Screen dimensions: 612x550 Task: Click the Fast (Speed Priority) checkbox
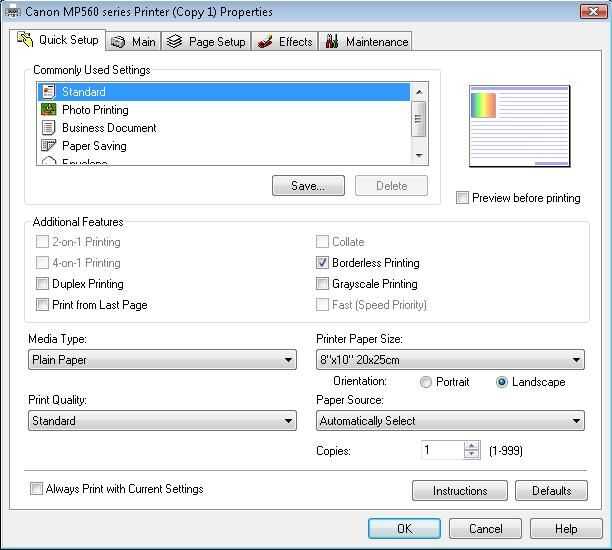coord(322,304)
